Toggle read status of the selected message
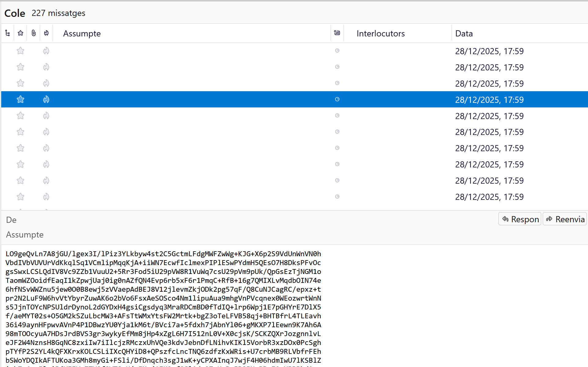 pos(337,99)
